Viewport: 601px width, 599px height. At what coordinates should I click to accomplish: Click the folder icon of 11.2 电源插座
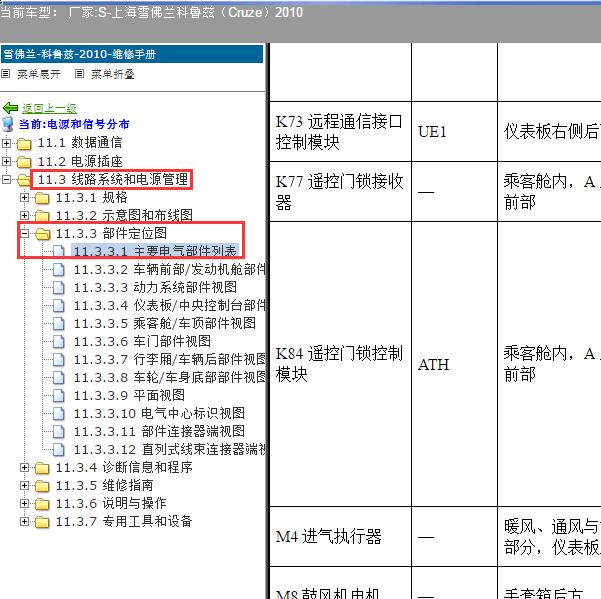coord(24,162)
